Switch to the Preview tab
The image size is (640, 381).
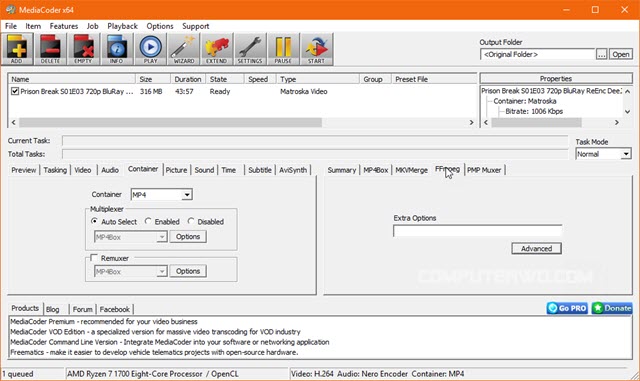[x=24, y=170]
